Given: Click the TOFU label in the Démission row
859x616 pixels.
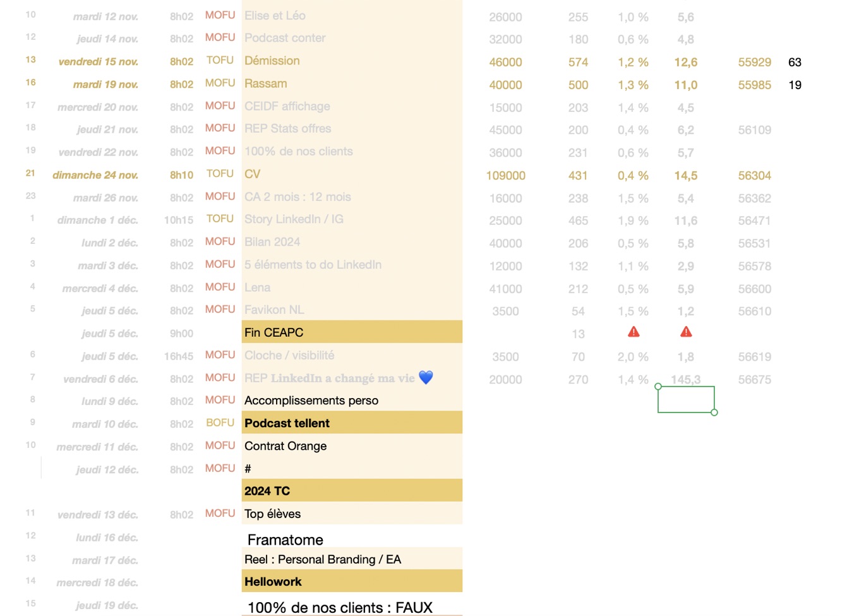Looking at the screenshot, I should click(x=220, y=61).
